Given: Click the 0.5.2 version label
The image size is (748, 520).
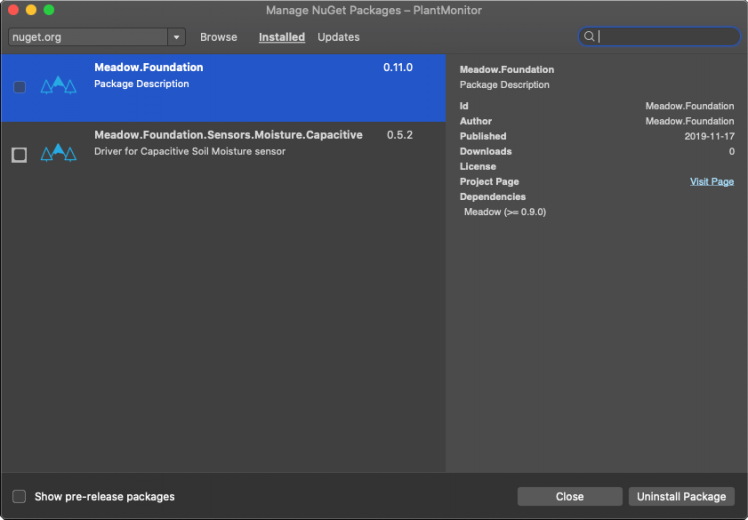Looking at the screenshot, I should click(x=399, y=135).
